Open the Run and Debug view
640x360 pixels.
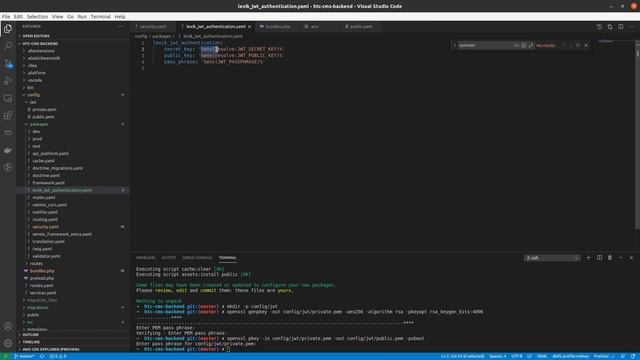8,81
